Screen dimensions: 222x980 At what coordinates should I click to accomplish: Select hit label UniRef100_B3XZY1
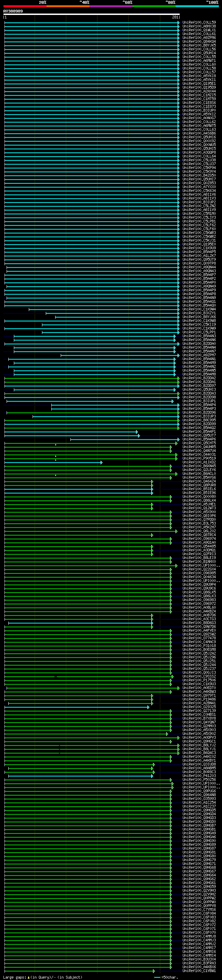coord(199,314)
